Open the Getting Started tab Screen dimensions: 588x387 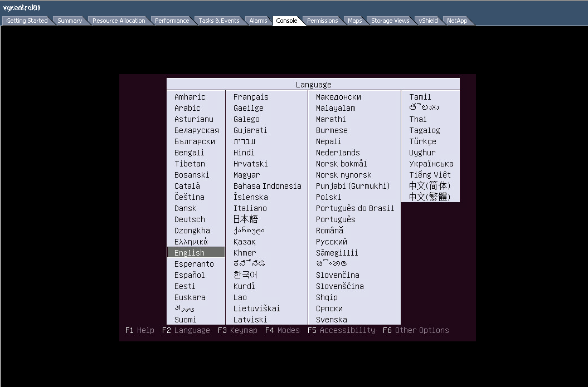coord(27,21)
